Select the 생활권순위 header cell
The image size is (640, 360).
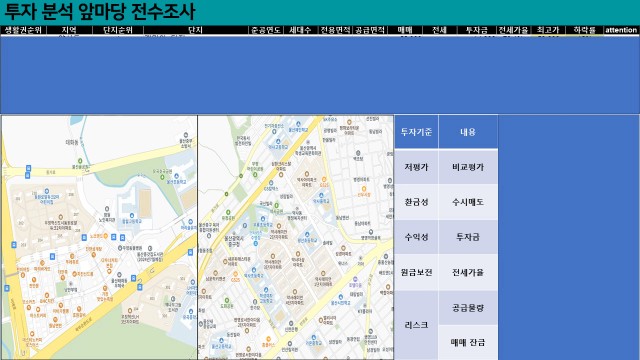[x=23, y=30]
